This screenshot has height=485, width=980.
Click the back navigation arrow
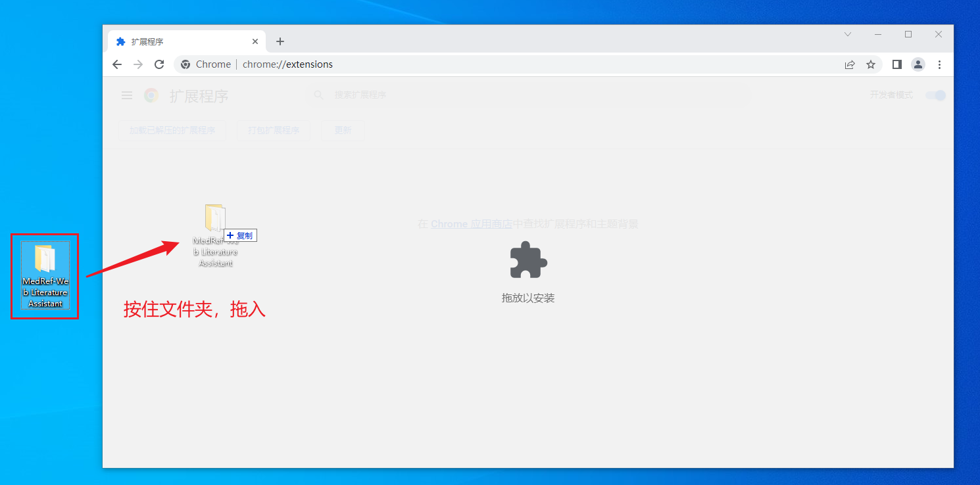pos(117,64)
